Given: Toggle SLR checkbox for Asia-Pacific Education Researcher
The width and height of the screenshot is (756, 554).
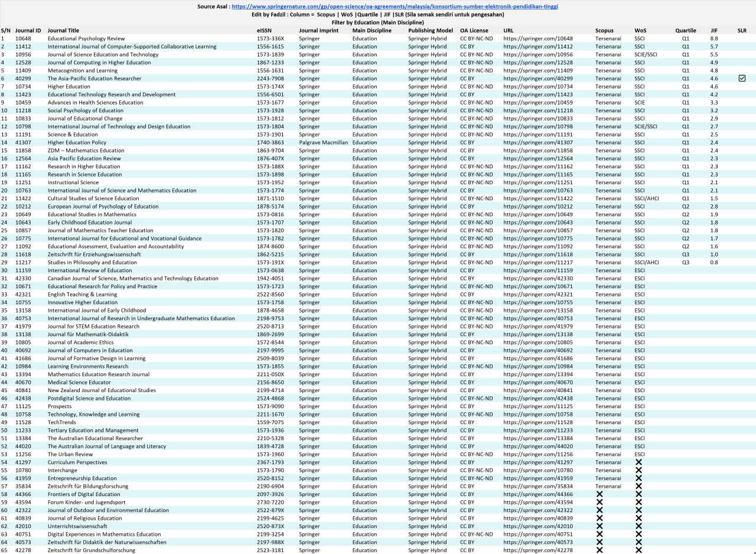Looking at the screenshot, I should pyautogui.click(x=742, y=78).
